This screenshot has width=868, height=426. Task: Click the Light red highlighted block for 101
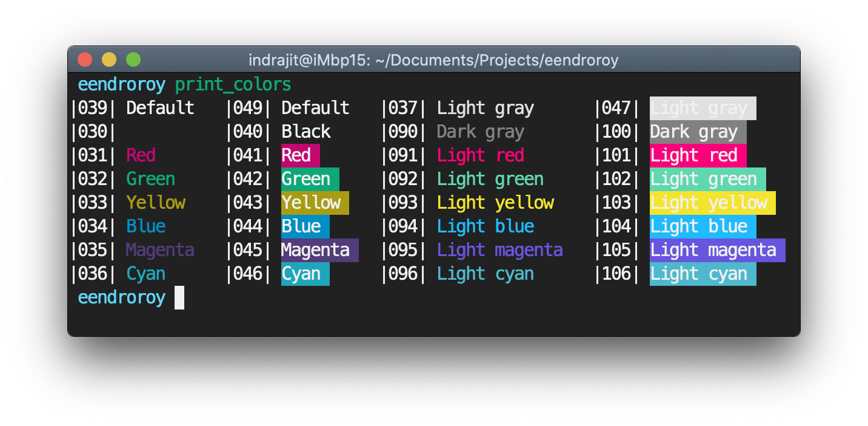(x=698, y=155)
